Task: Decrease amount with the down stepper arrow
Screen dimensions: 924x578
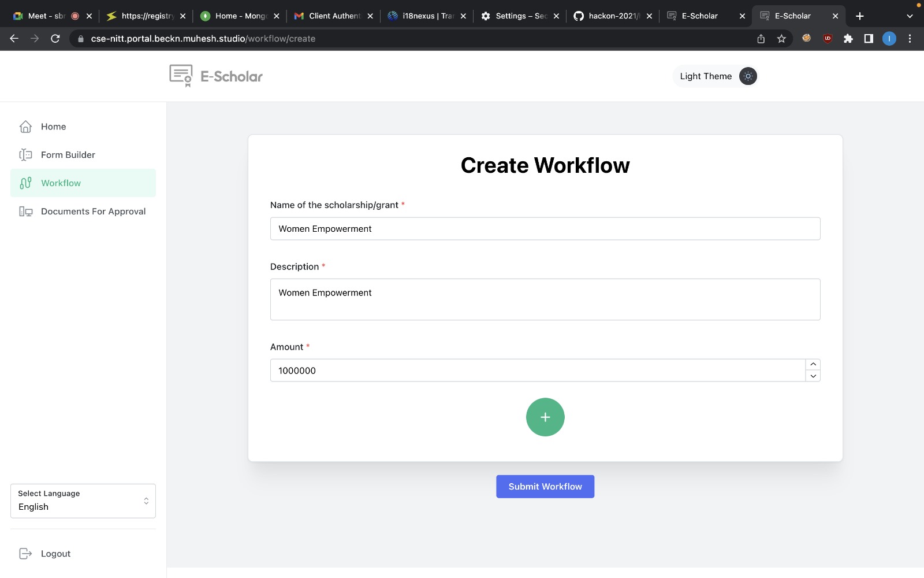Action: point(813,376)
